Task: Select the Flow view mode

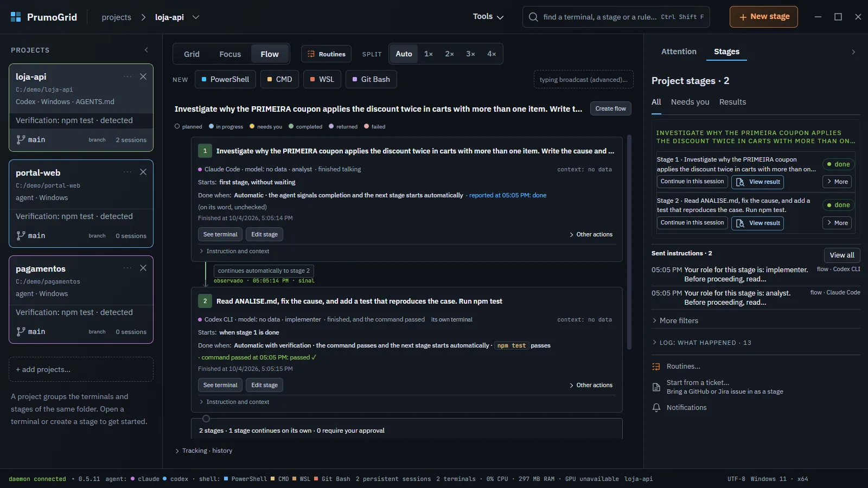Action: [x=270, y=54]
